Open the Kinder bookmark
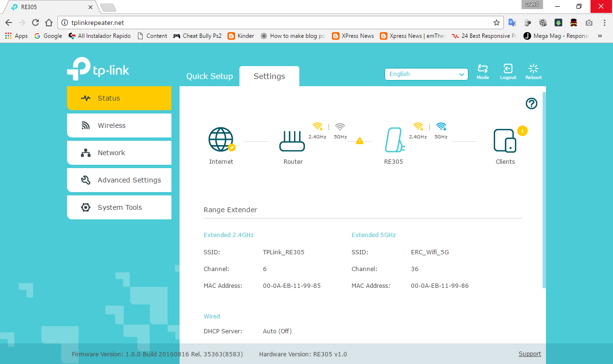 point(241,36)
